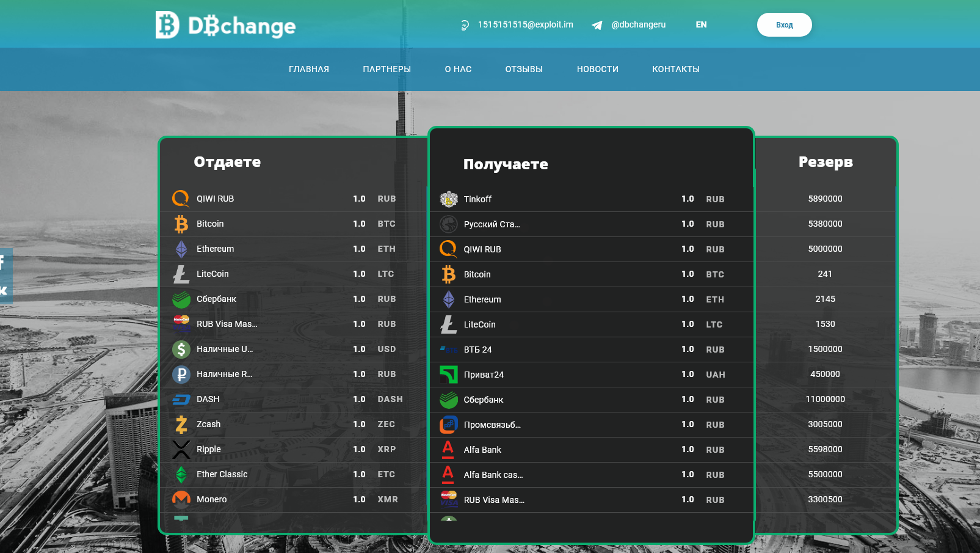This screenshot has width=980, height=553.
Task: Click the Zcash row label
Action: tap(209, 424)
